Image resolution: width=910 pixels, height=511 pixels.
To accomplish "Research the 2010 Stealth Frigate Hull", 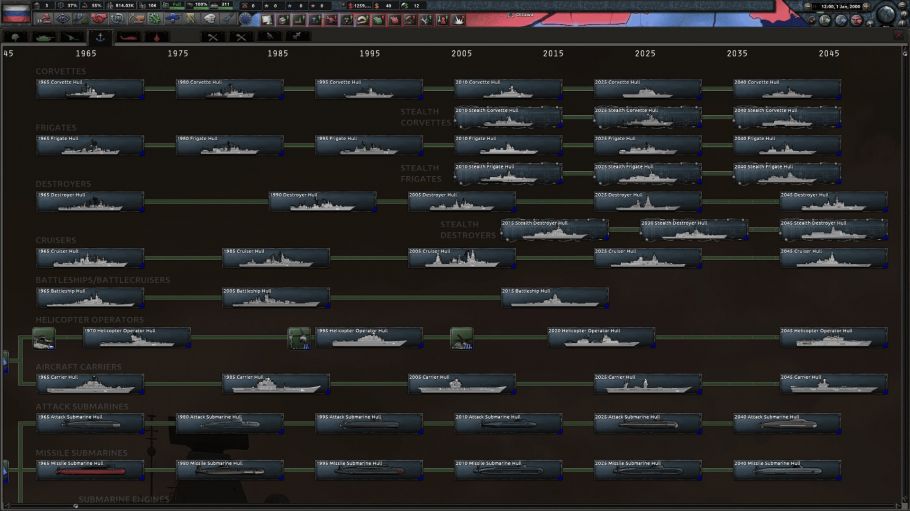I will pyautogui.click(x=508, y=173).
